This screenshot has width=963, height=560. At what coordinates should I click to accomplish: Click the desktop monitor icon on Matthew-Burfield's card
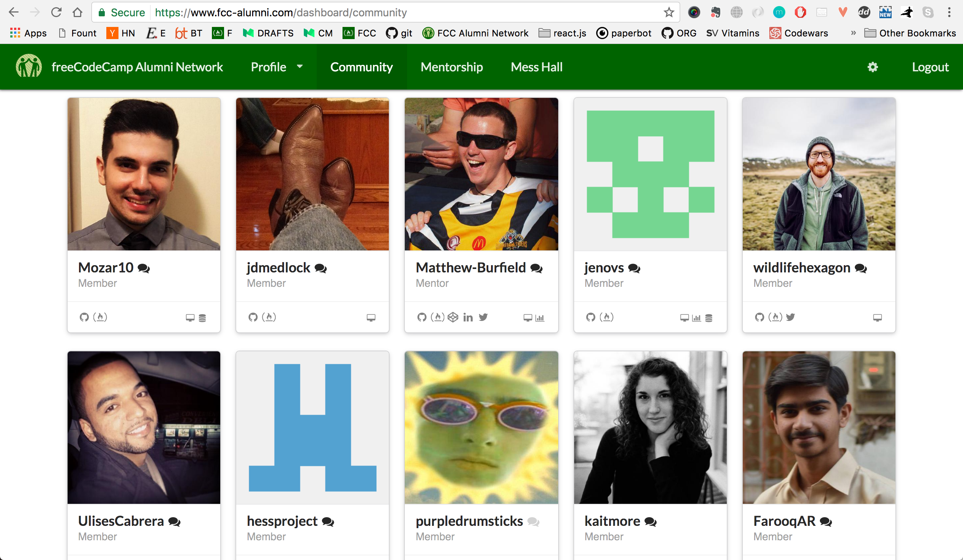pyautogui.click(x=528, y=318)
